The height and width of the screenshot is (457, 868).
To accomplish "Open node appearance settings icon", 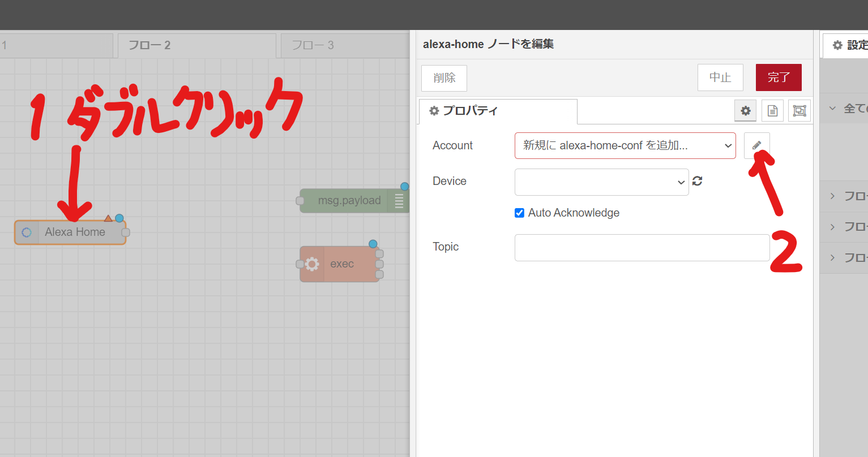I will point(799,111).
